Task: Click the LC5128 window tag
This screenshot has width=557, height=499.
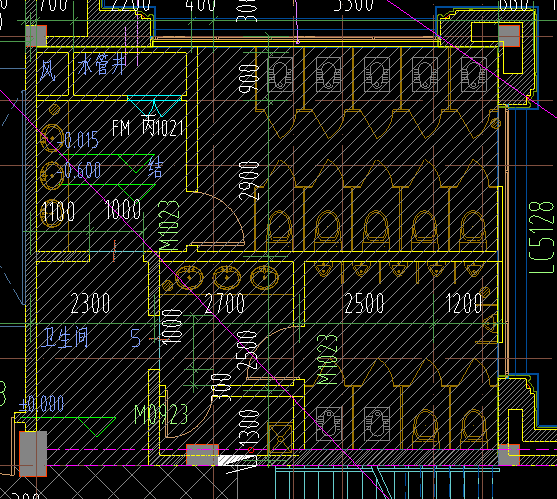Action: (541, 237)
